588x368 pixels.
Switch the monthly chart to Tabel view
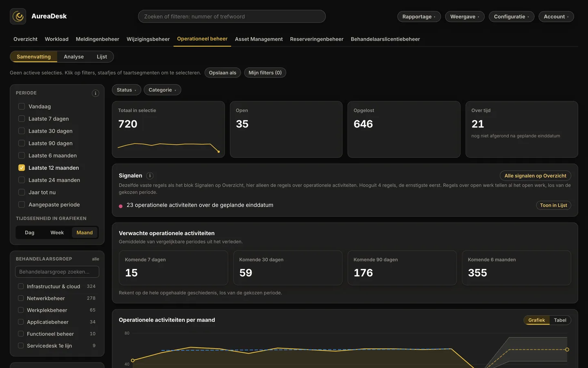pyautogui.click(x=560, y=320)
